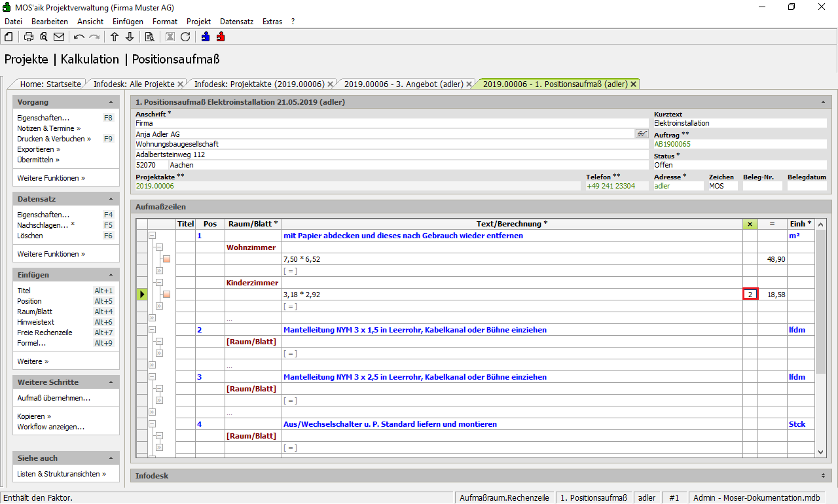Click the blue puzzle piece icon
The height and width of the screenshot is (504, 838).
click(x=206, y=37)
